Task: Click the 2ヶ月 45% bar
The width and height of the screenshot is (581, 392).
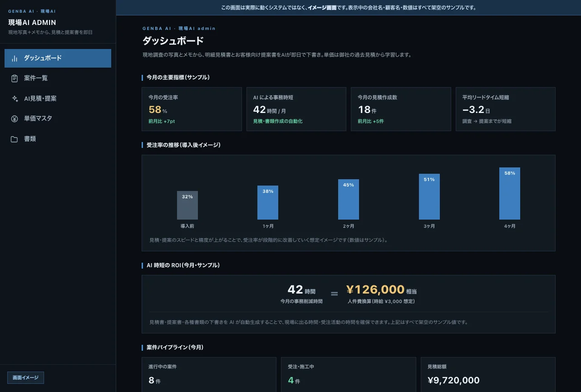Action: pyautogui.click(x=349, y=199)
